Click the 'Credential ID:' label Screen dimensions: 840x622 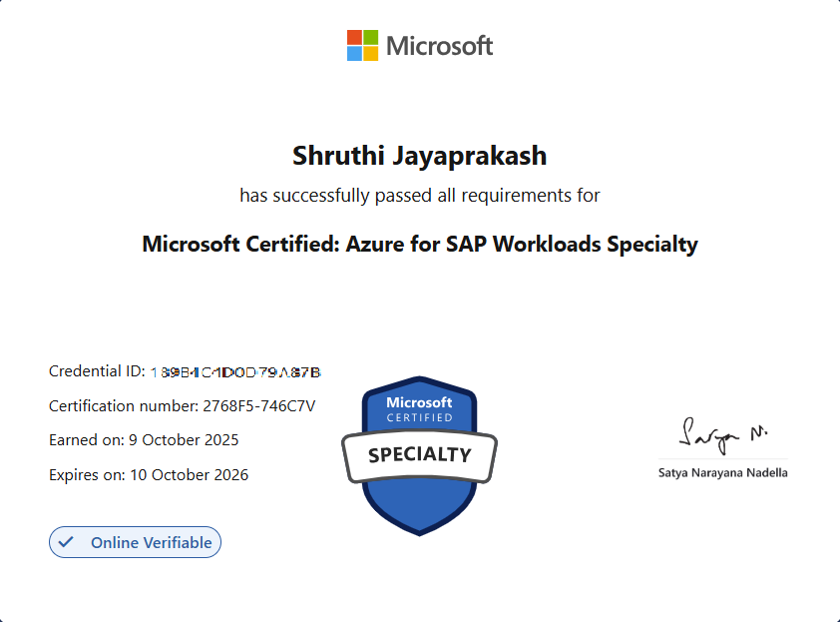[97, 371]
